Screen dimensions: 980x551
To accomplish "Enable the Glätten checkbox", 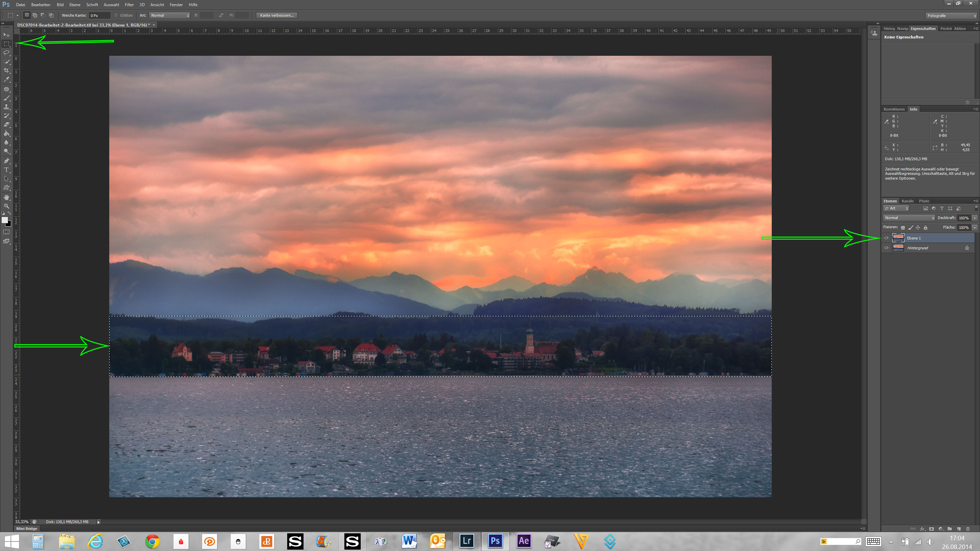I will pyautogui.click(x=116, y=15).
